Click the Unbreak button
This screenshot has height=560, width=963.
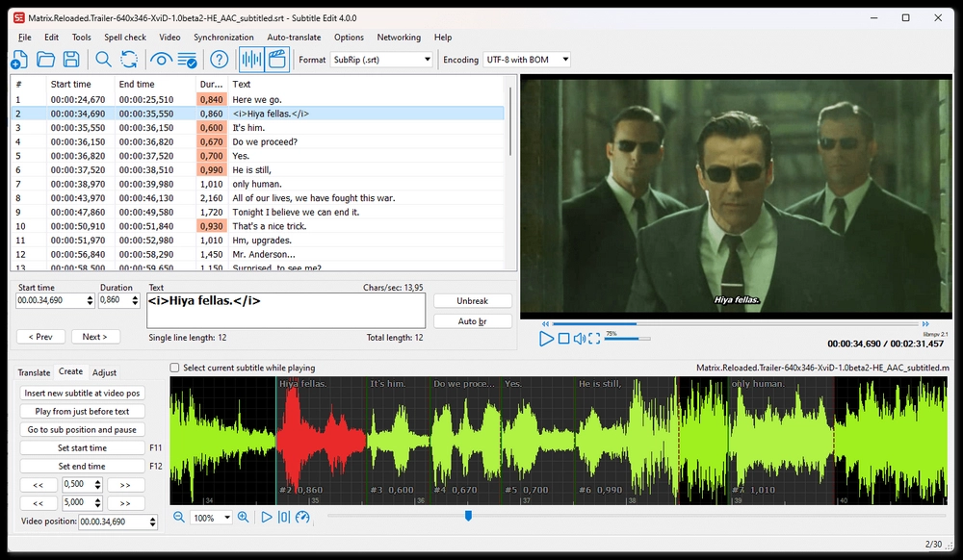472,300
